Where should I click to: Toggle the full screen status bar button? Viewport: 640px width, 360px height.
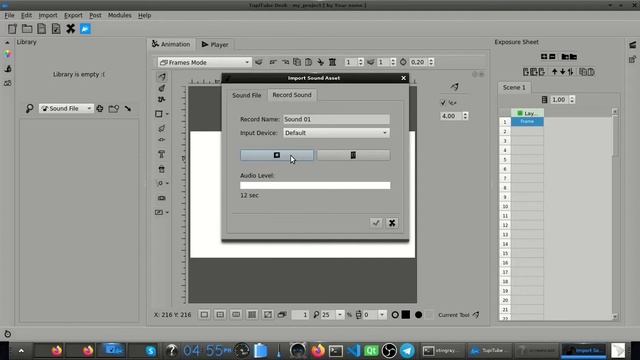click(268, 315)
